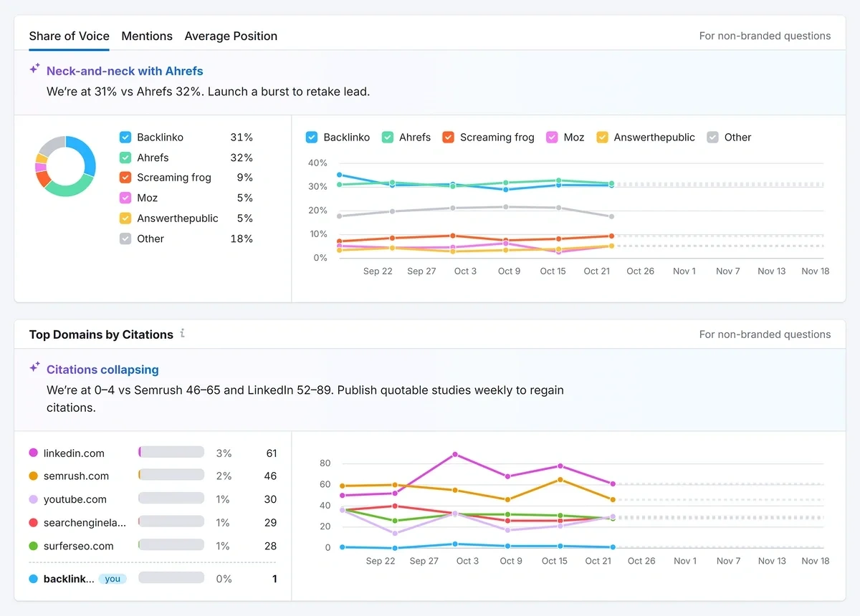Open the Average Position tab
Screen dimensions: 860x616
click(x=231, y=36)
